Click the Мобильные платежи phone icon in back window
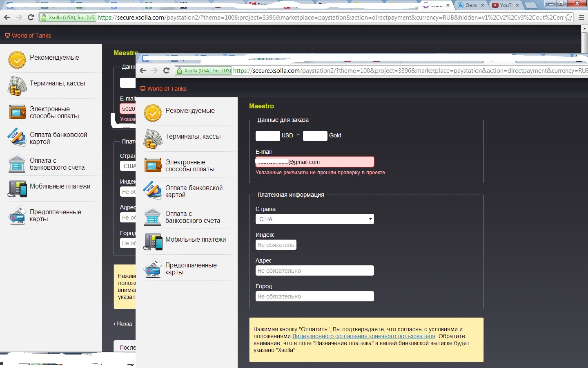 pyautogui.click(x=17, y=189)
